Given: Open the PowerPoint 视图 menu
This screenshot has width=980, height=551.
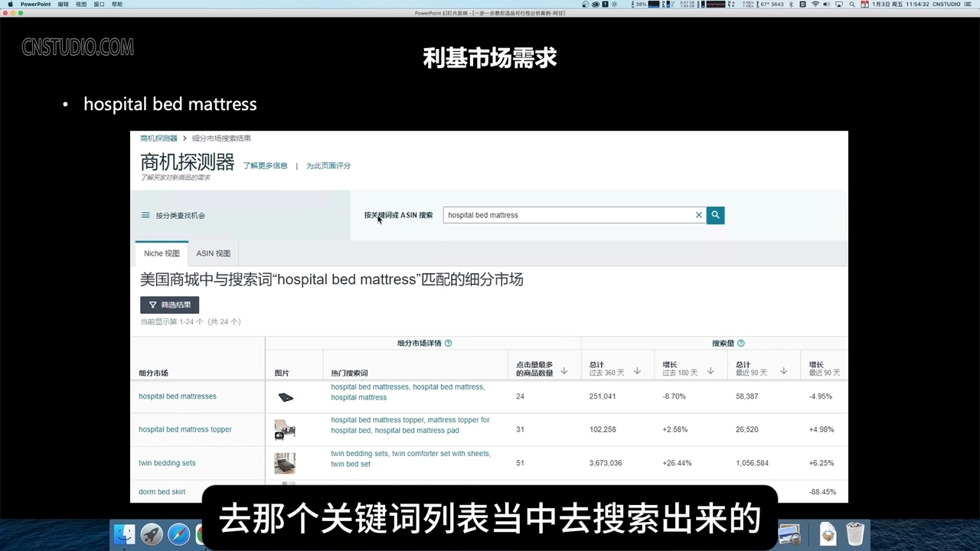Looking at the screenshot, I should [x=81, y=4].
